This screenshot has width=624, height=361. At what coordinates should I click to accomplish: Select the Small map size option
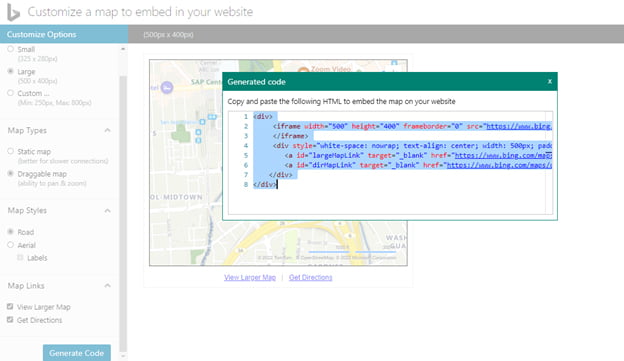[x=10, y=49]
